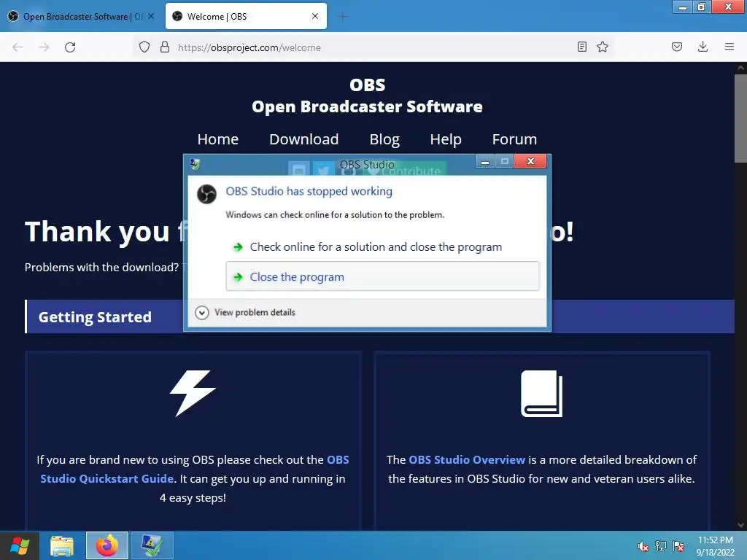
Task: Click the Firefox forward arrow
Action: pos(44,47)
